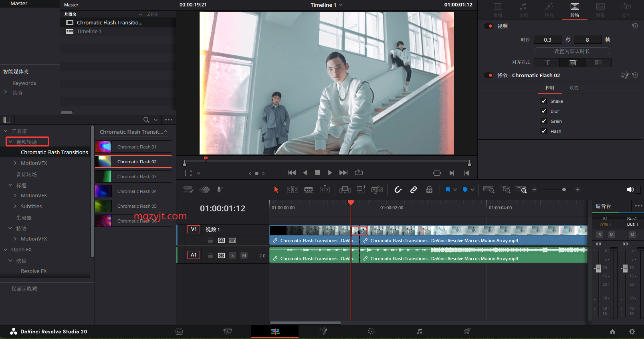
Task: Click the insert clip icon
Action: (x=345, y=190)
